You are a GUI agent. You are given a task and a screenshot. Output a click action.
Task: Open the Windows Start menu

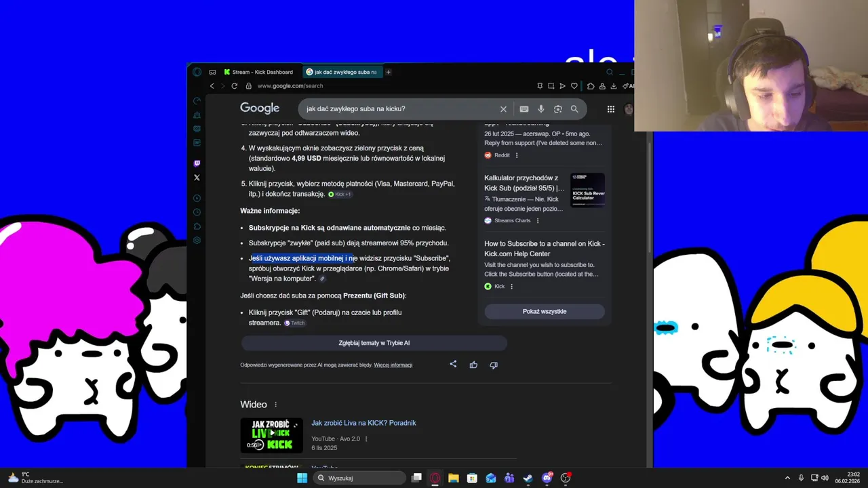(x=302, y=478)
